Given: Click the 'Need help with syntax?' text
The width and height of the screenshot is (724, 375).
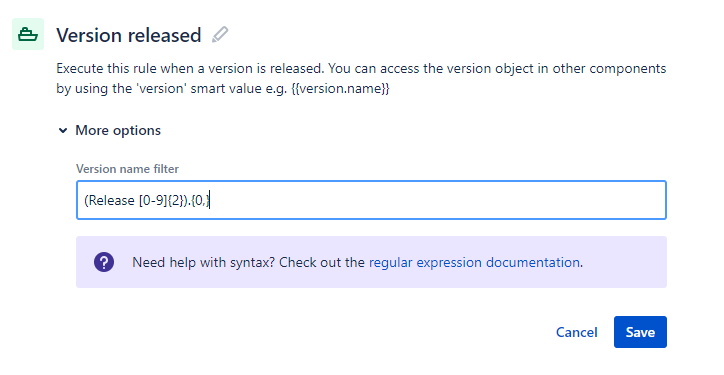Looking at the screenshot, I should click(x=203, y=262).
